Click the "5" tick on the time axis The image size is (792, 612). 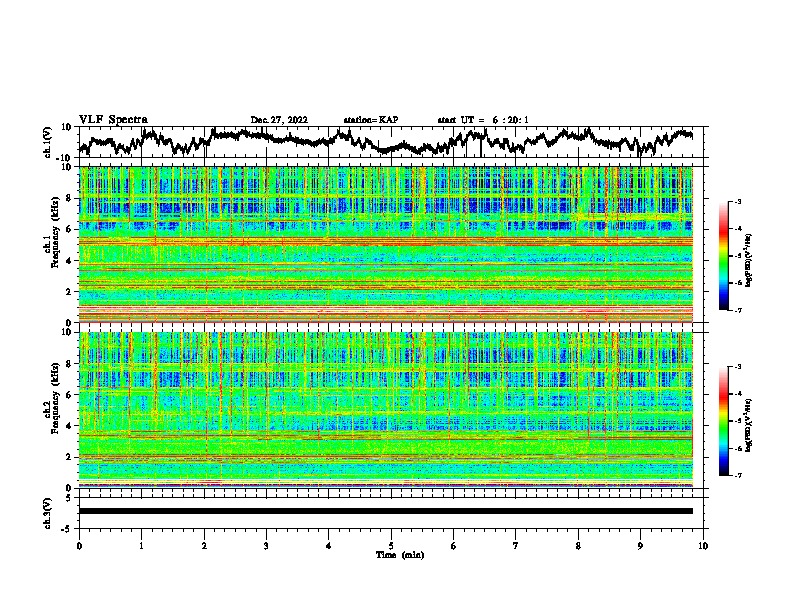point(391,546)
